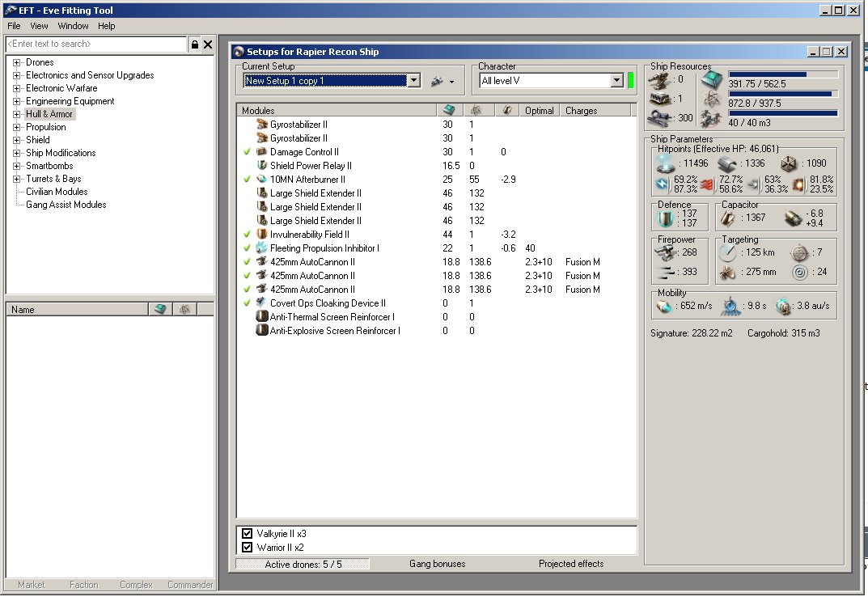Click the turret firepower icon
This screenshot has height=601, width=868.
[667, 253]
